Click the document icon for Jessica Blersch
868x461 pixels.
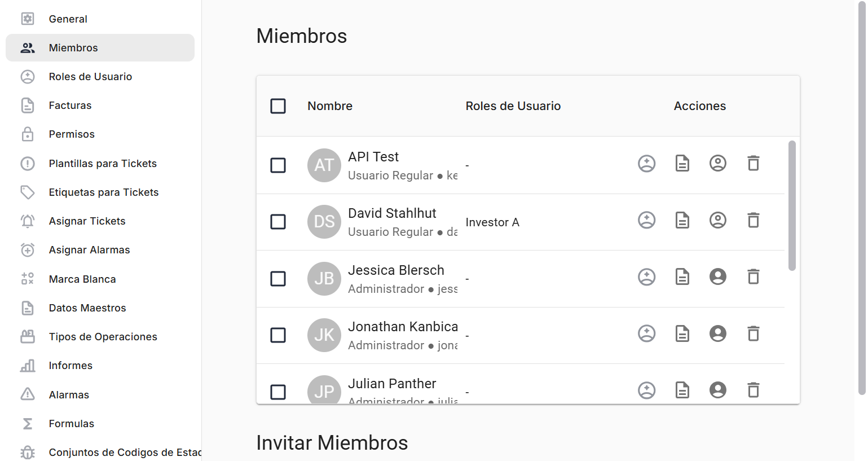point(682,277)
